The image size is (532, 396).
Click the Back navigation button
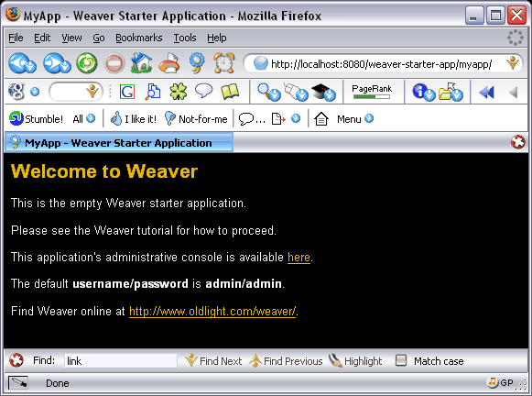click(22, 63)
